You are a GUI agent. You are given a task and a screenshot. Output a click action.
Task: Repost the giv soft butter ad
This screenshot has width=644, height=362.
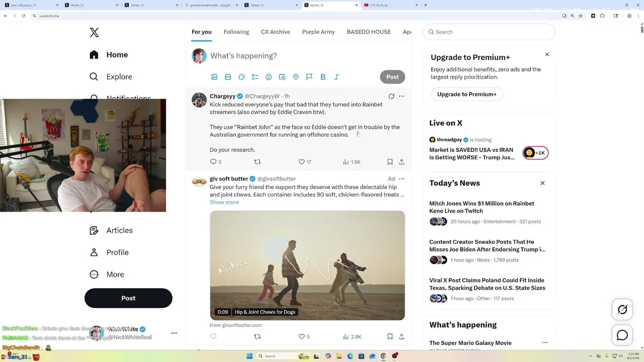pos(258,336)
